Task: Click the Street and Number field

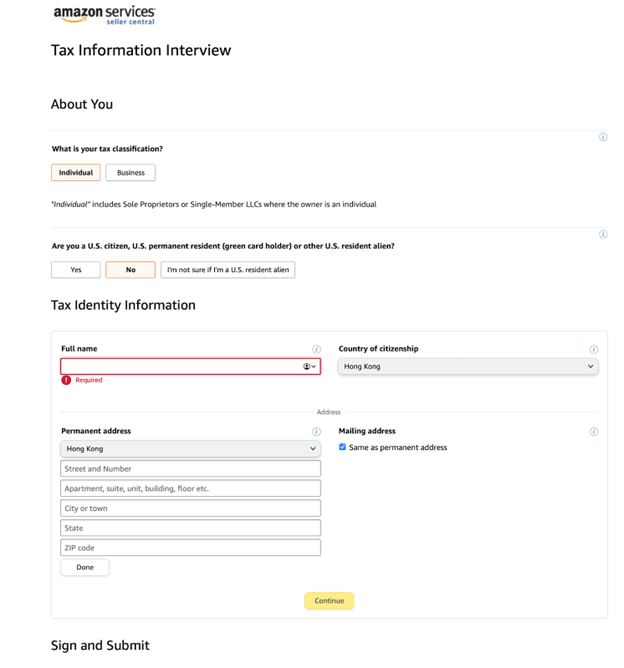Action: click(190, 469)
